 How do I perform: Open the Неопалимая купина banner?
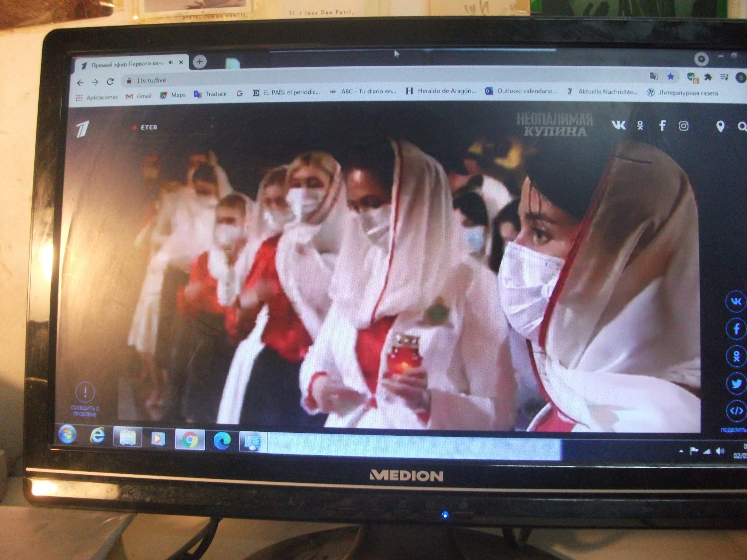[555, 125]
